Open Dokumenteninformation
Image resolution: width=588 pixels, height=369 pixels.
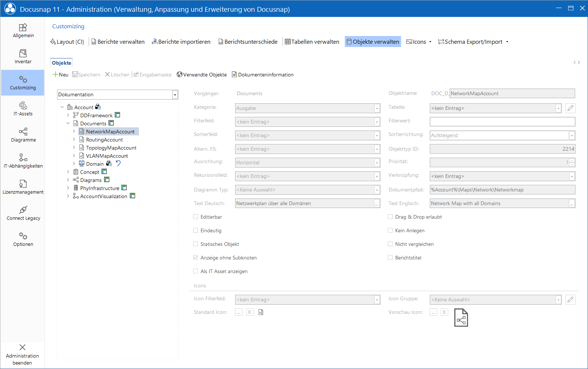pyautogui.click(x=263, y=75)
